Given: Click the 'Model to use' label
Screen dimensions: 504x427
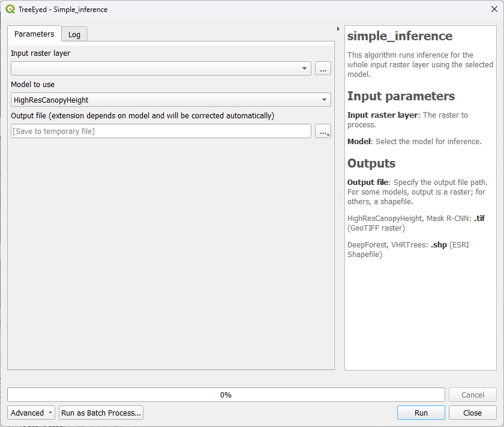Looking at the screenshot, I should 33,85.
